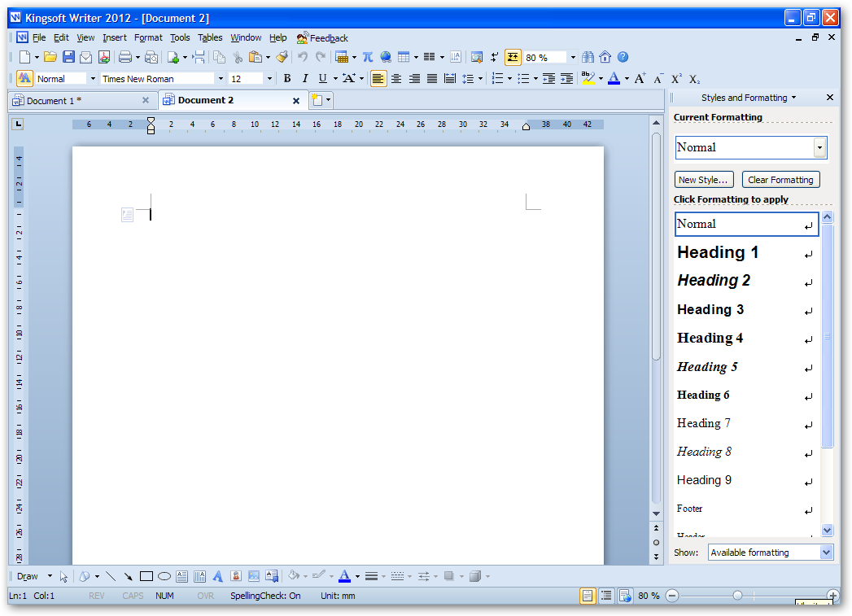The image size is (852, 616).
Task: Insert hyperlink with the globe icon
Action: coord(386,57)
